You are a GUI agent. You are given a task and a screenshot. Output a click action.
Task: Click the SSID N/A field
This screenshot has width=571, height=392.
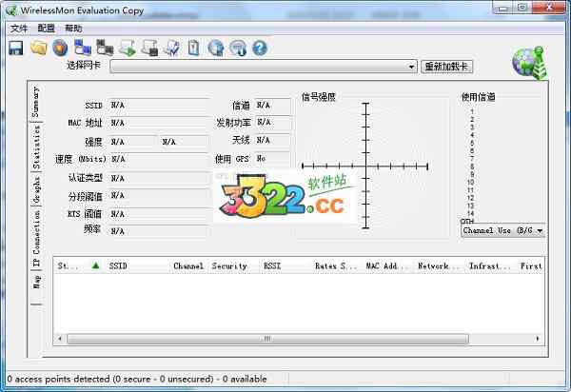159,106
